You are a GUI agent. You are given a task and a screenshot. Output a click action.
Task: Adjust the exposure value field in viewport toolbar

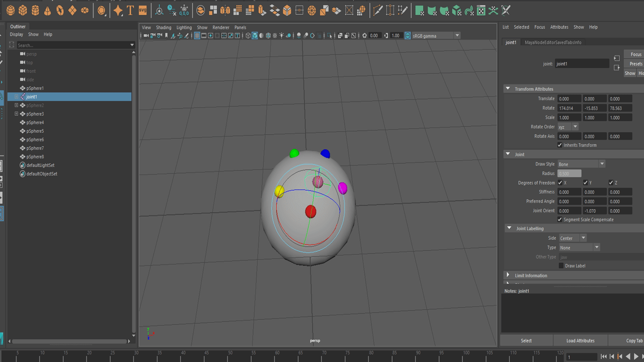click(374, 35)
